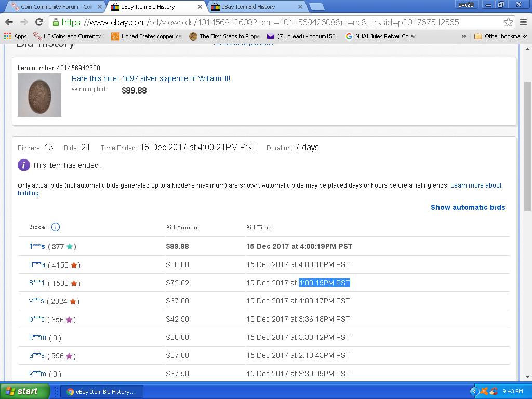
Task: Click the star beside feedback 2824
Action: pos(73,301)
